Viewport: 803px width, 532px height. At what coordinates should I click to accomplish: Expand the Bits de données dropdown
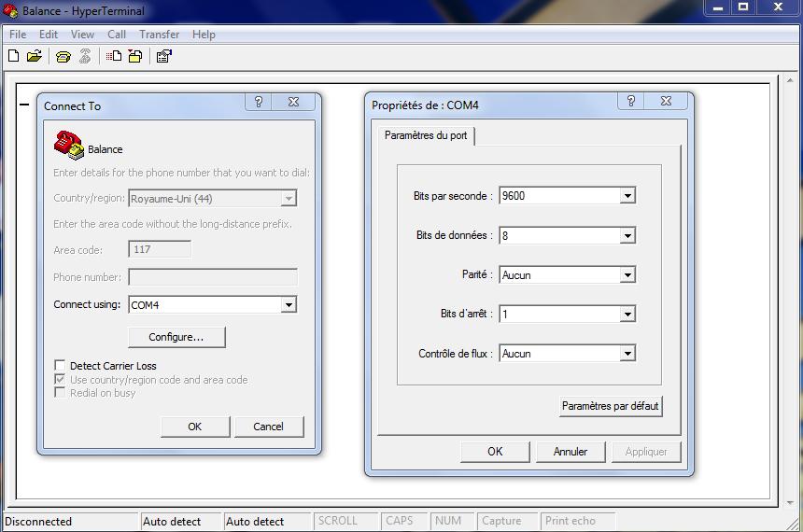click(627, 235)
